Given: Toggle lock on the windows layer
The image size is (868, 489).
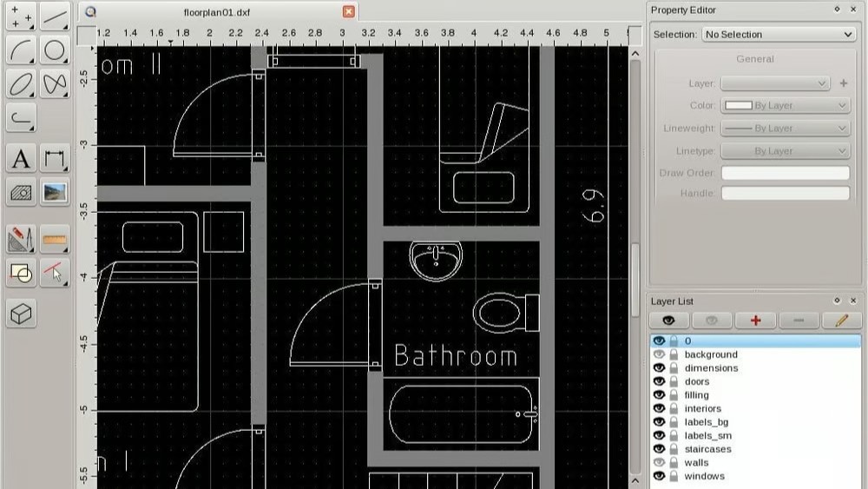Looking at the screenshot, I should point(674,476).
